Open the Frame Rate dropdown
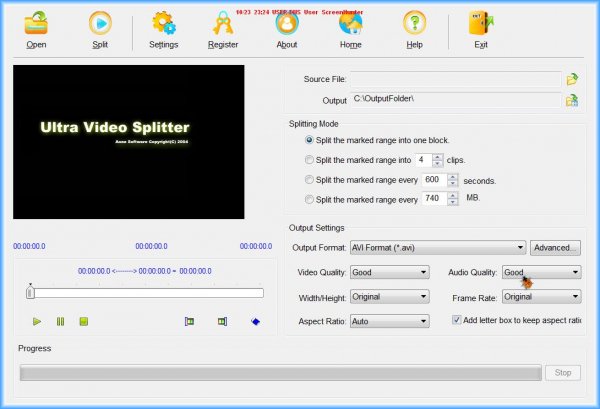600x409 pixels. pos(541,297)
